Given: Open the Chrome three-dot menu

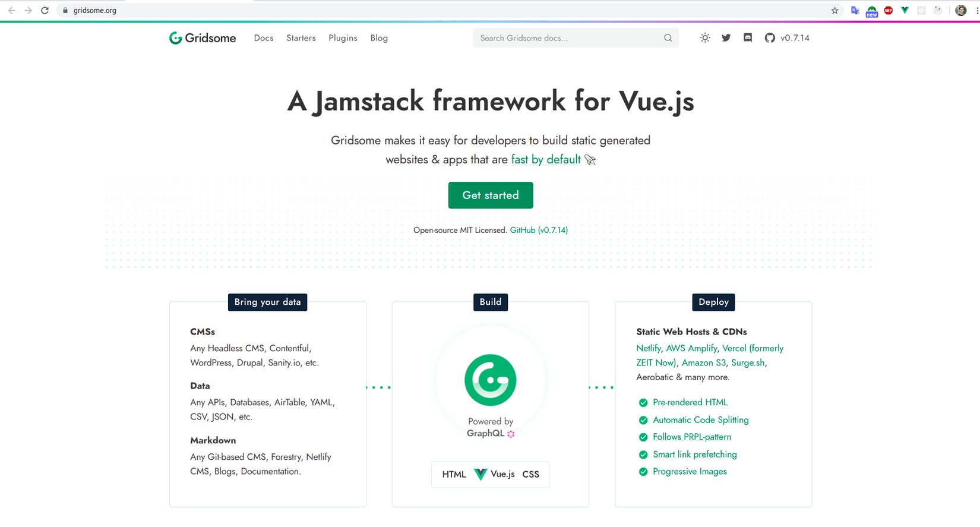Looking at the screenshot, I should pos(977,11).
